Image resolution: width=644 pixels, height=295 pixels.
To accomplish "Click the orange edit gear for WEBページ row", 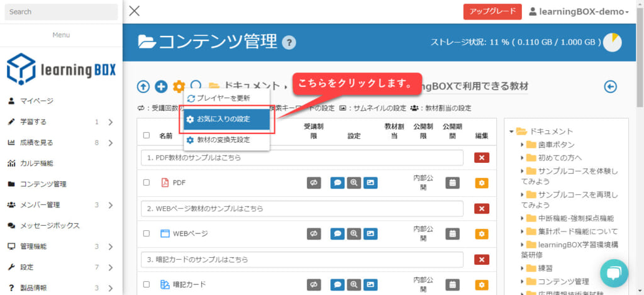I will click(482, 233).
